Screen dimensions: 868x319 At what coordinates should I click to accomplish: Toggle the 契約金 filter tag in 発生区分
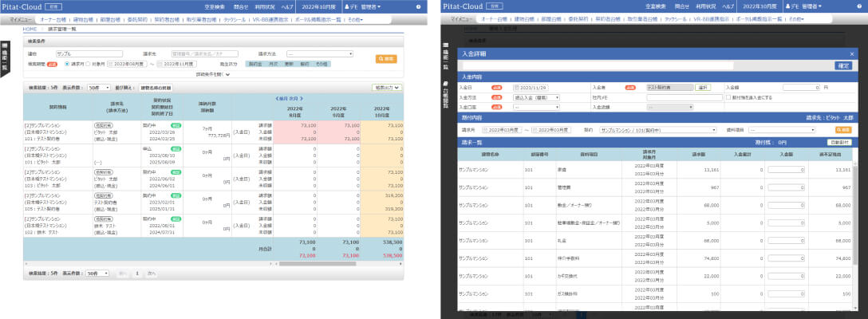[255, 64]
